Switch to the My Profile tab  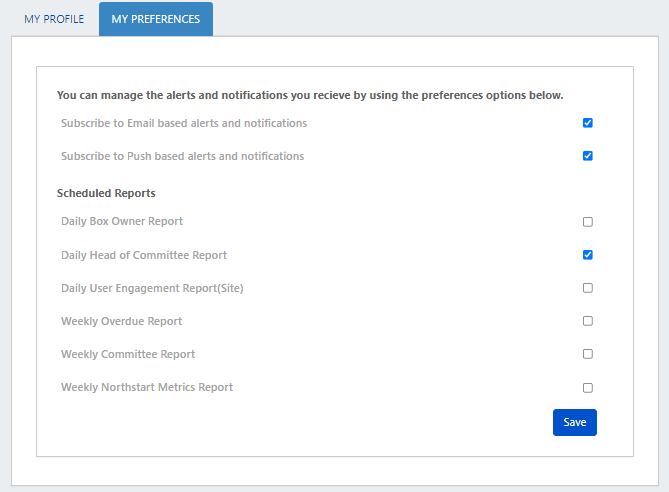coord(54,19)
